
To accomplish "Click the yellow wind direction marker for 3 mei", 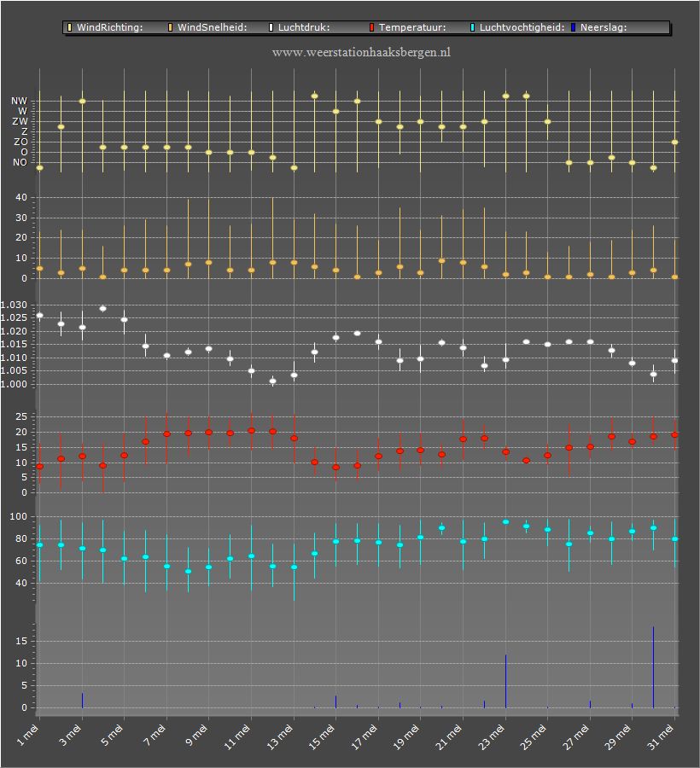I will (82, 102).
